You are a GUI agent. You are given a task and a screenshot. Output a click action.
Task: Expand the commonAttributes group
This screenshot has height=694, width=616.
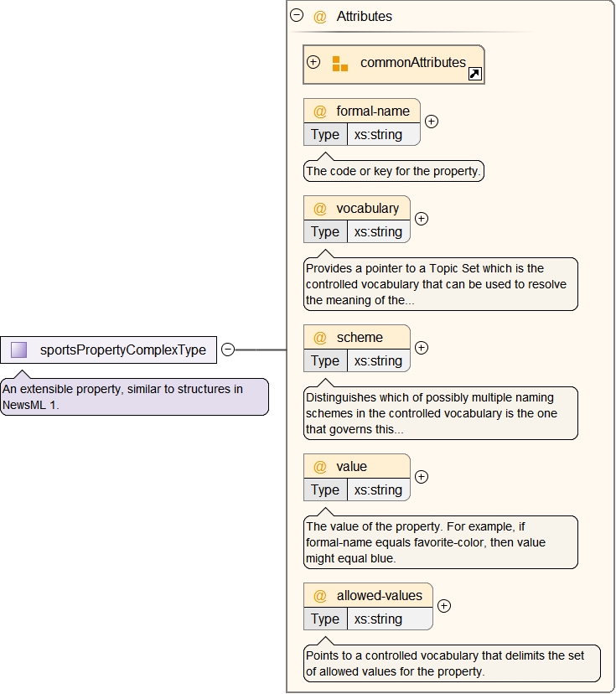click(313, 62)
